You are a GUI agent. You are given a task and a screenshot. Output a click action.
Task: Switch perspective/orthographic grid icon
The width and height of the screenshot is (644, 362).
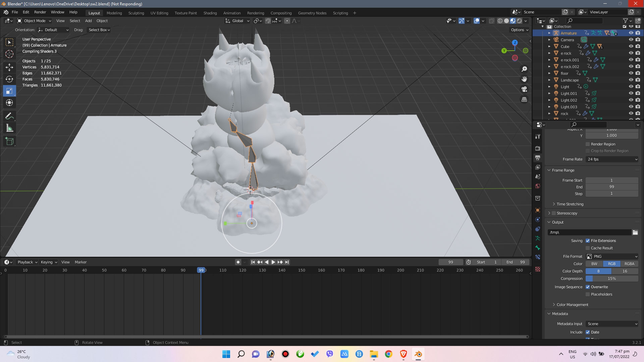[524, 100]
